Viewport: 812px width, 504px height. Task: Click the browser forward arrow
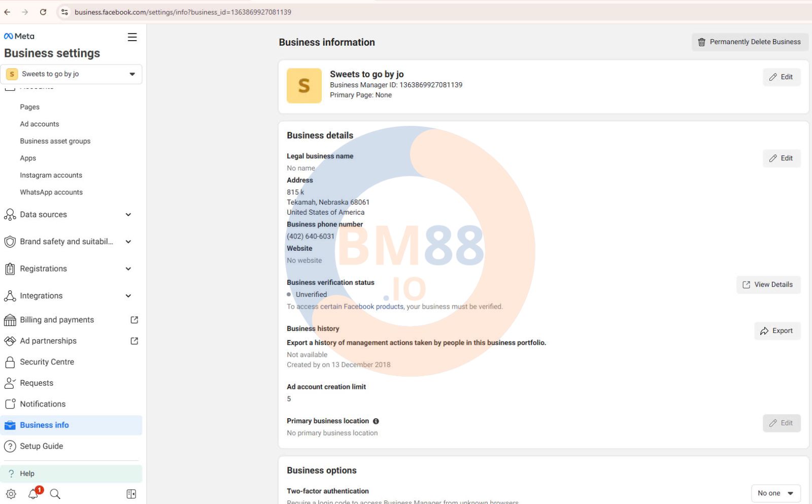tap(25, 12)
